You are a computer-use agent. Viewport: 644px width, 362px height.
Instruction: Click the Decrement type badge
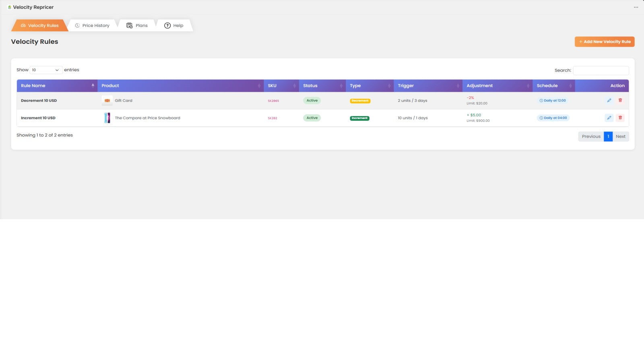tap(360, 101)
